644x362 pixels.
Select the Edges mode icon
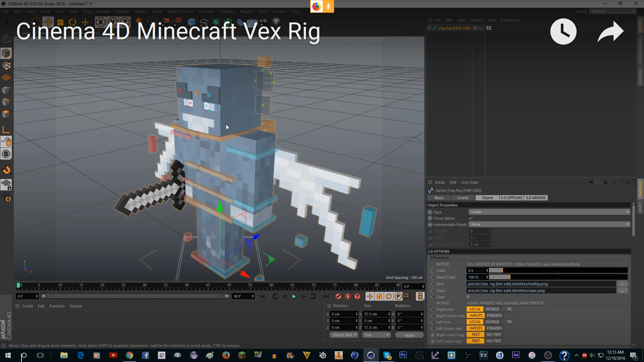(6, 102)
